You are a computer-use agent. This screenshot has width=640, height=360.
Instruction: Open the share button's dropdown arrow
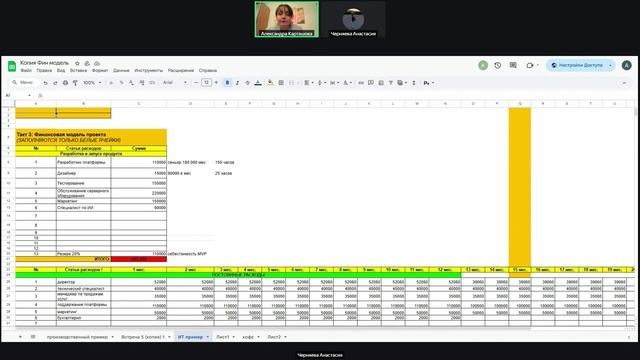click(610, 65)
